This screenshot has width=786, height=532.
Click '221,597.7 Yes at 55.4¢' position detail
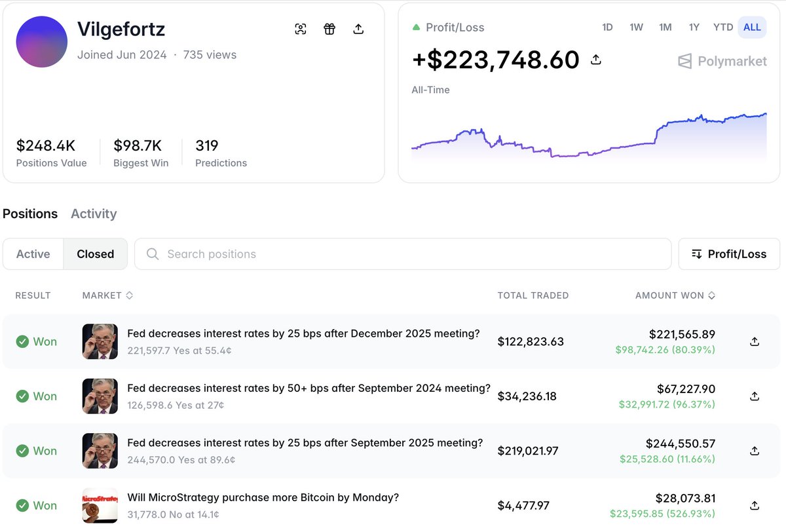[x=179, y=351]
